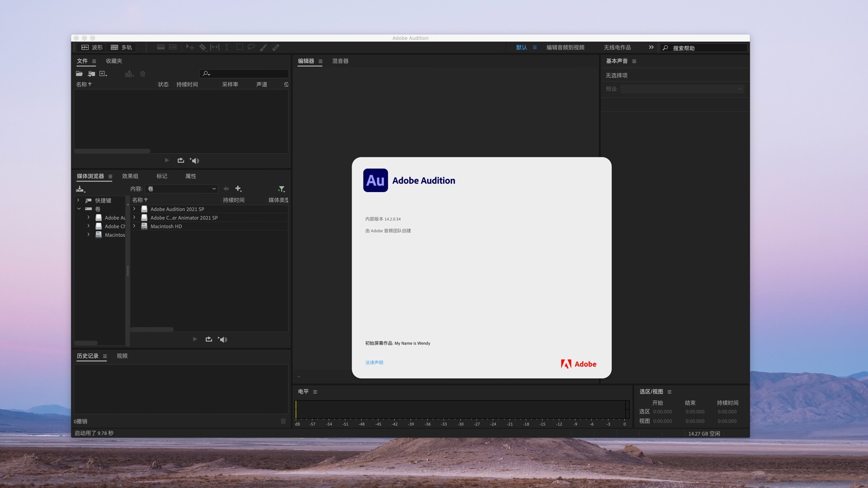Switch to the 收藏夹 tab
The height and width of the screenshot is (488, 868).
click(114, 61)
